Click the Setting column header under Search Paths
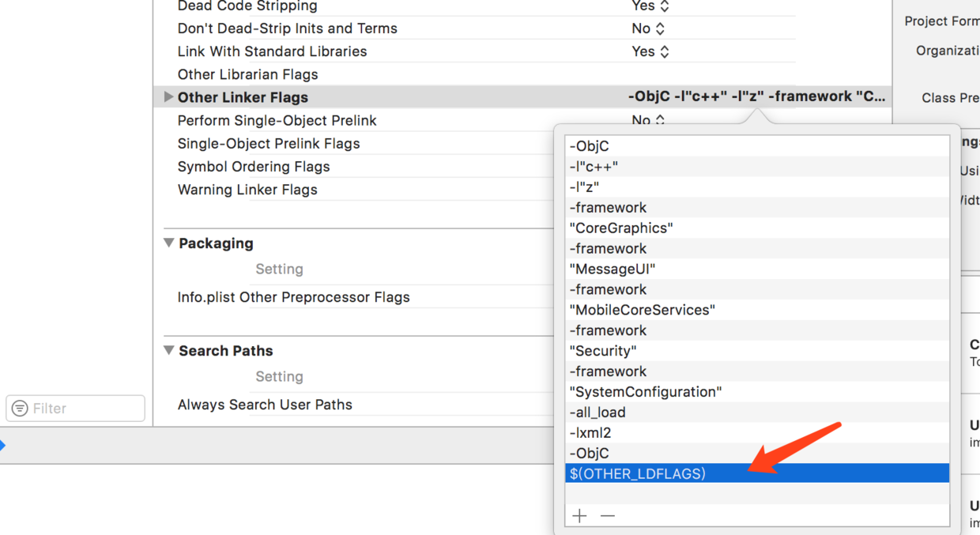Viewport: 980px width, 535px height. coord(279,376)
